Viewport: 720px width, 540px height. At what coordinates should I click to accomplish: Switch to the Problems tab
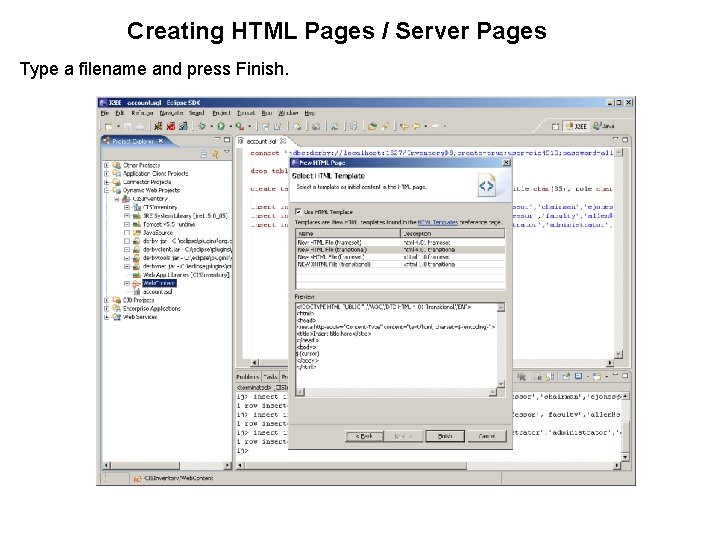(248, 377)
